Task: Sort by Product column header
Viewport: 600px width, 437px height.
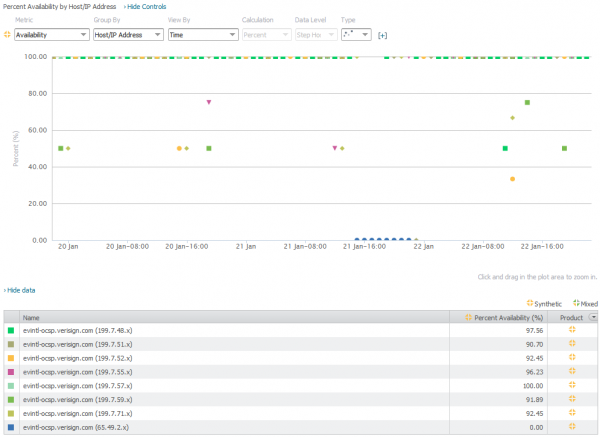Action: coord(571,318)
